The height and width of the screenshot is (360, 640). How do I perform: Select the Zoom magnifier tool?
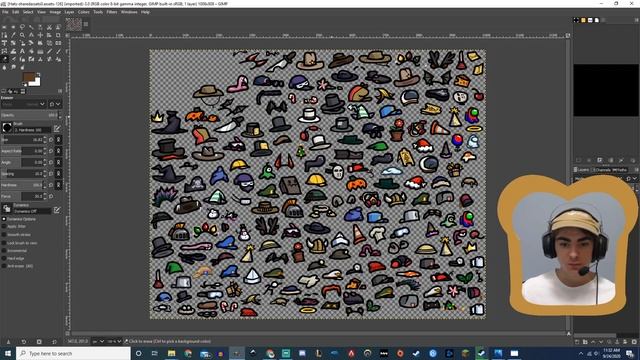click(x=22, y=35)
